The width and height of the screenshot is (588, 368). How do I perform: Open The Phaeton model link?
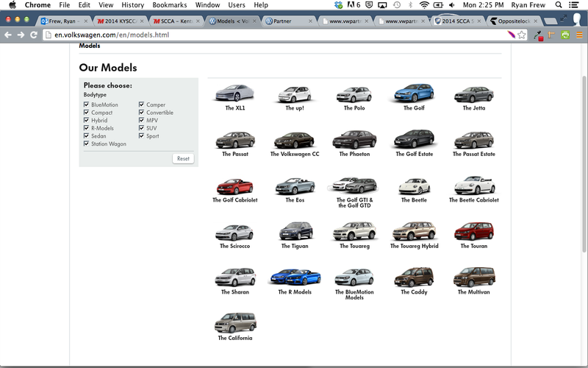coord(354,154)
